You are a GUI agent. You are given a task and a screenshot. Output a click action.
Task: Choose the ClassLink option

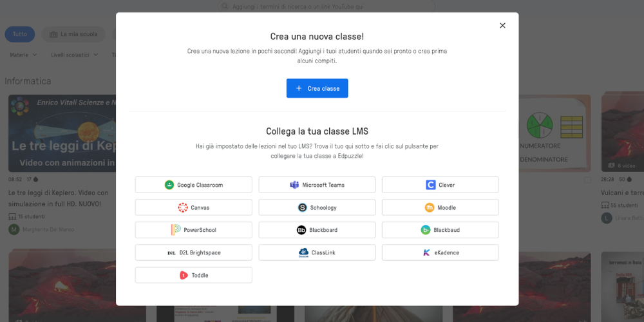(317, 252)
